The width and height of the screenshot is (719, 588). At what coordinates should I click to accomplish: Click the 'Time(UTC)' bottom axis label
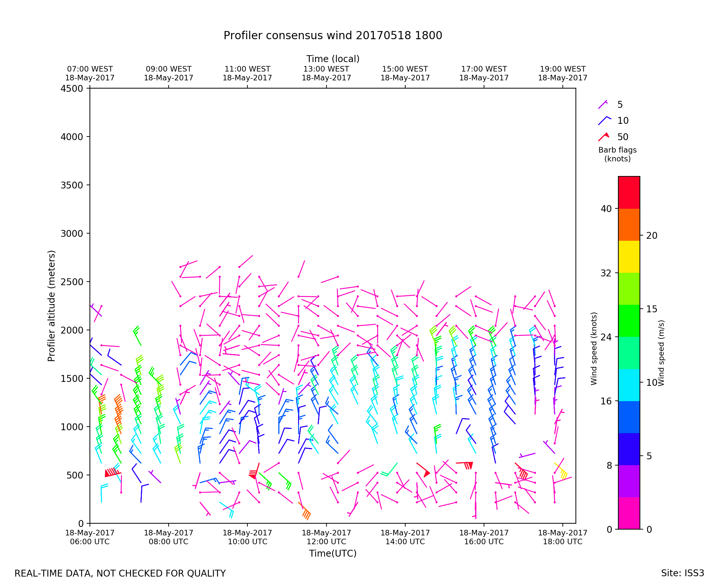pyautogui.click(x=333, y=553)
